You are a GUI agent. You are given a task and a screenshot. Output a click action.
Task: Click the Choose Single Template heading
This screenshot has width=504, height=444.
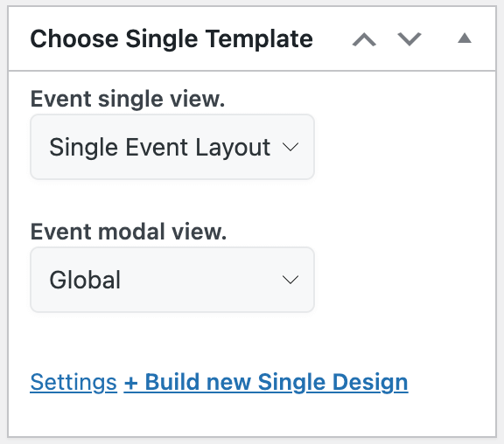171,38
